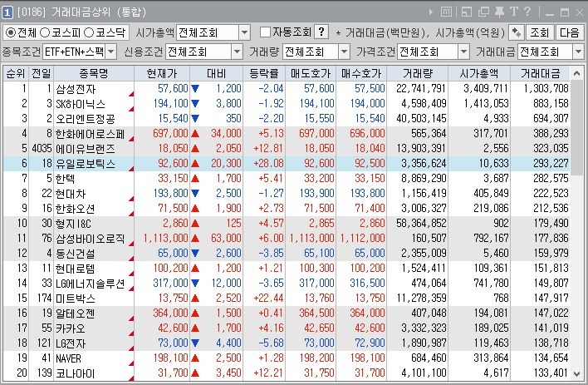Enable the 자동조회 checkbox
This screenshot has height=385, width=588.
pos(265,32)
